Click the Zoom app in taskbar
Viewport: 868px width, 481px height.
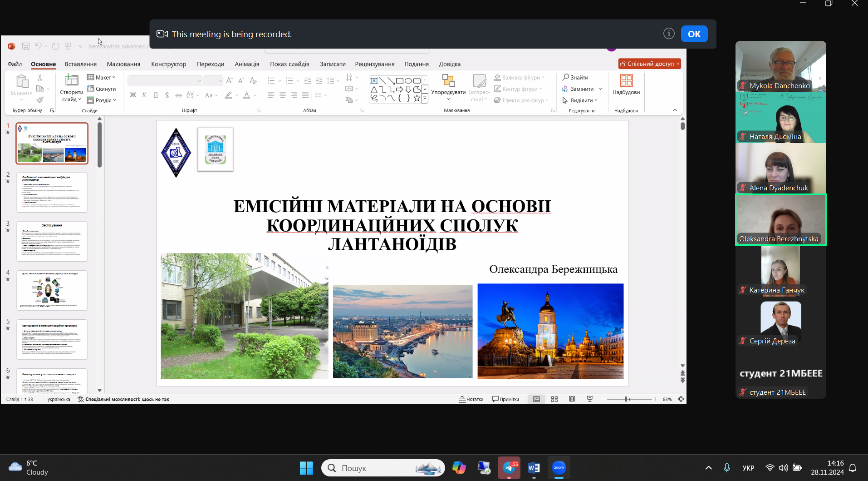pos(559,468)
